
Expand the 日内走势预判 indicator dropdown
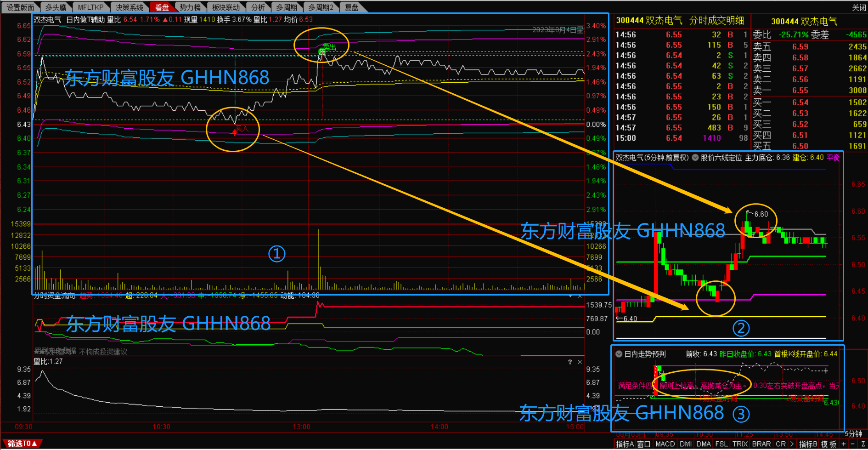point(619,354)
